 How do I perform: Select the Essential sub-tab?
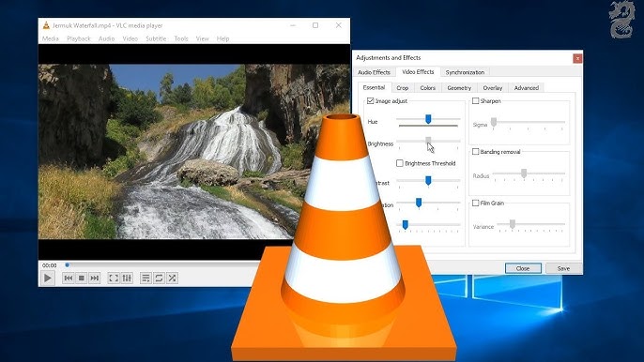point(374,87)
